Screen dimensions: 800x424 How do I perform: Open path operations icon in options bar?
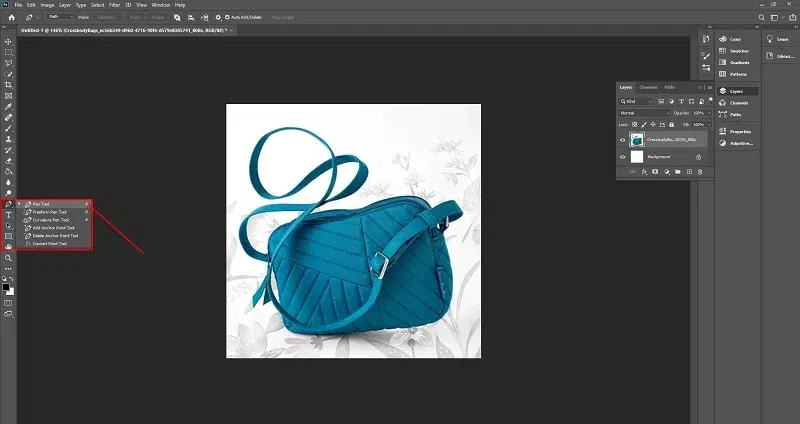[x=177, y=17]
